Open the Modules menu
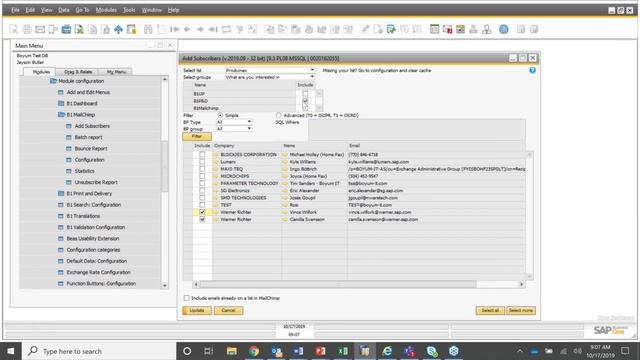The width and height of the screenshot is (640, 360). [x=106, y=10]
